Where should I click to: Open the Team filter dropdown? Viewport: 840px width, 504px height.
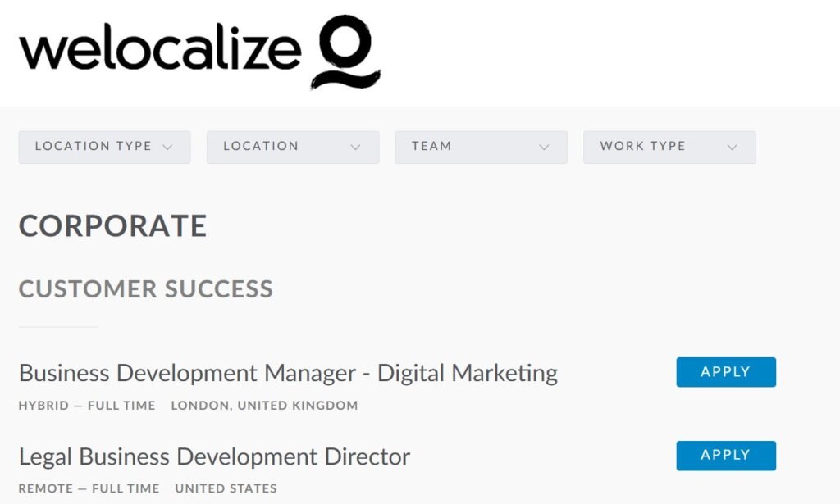click(x=481, y=148)
